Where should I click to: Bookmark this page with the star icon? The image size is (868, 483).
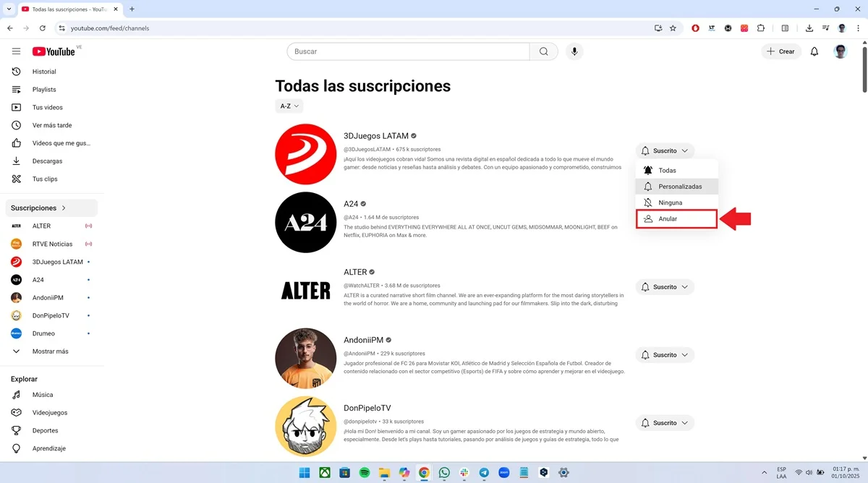coord(673,28)
